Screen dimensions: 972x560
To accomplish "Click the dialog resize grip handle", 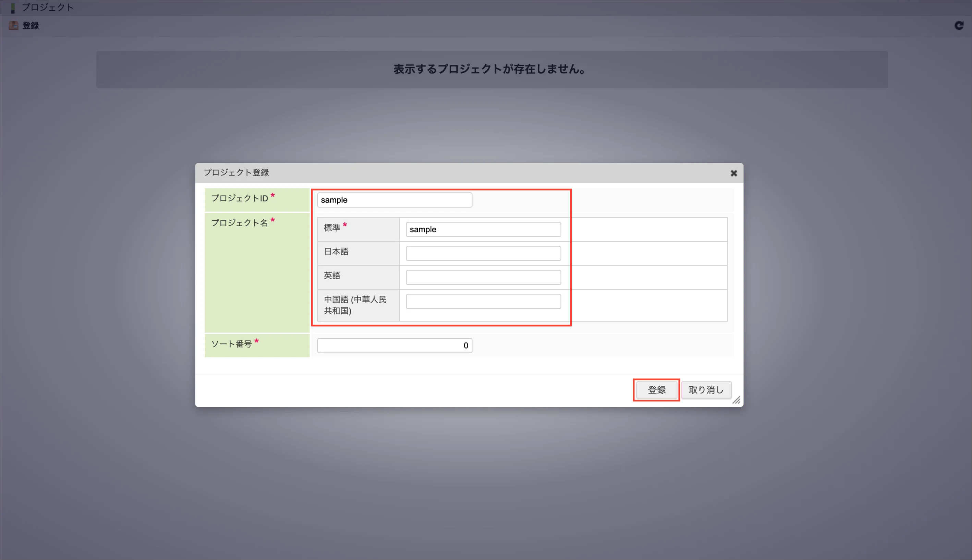I will point(736,400).
